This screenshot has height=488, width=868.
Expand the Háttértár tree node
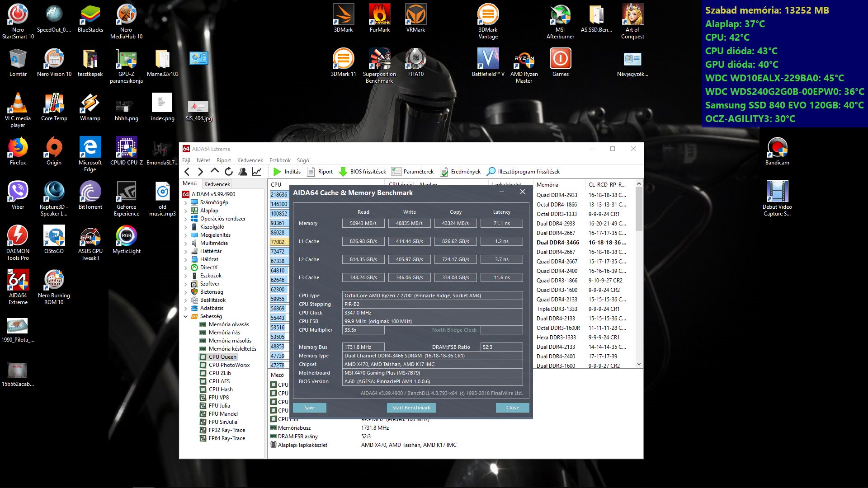click(x=185, y=252)
